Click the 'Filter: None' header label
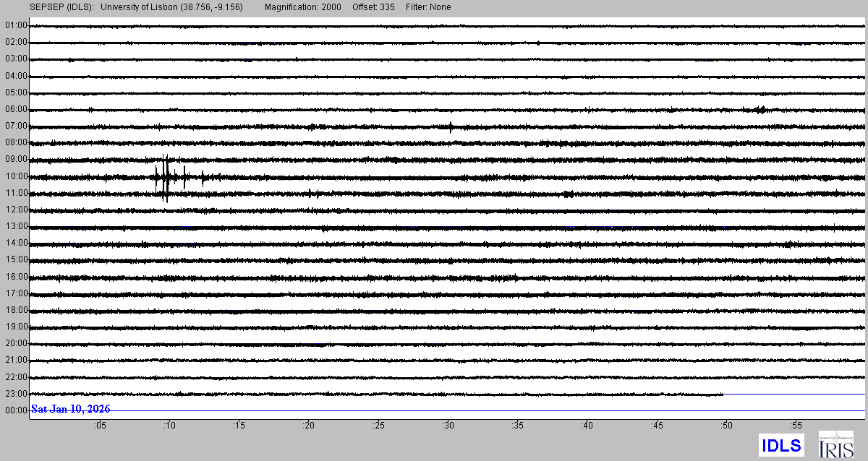868x461 pixels. 428,7
